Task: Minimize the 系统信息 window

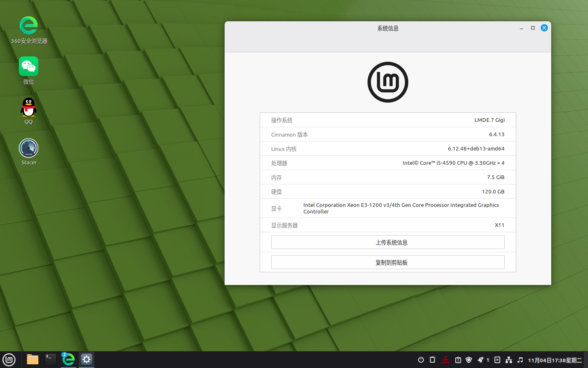Action: [x=521, y=28]
